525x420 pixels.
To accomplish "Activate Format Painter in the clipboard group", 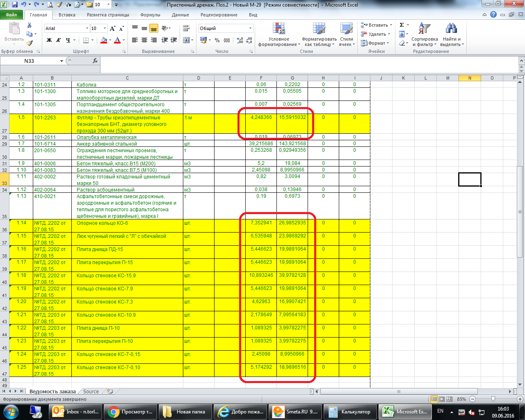I will pos(29,43).
